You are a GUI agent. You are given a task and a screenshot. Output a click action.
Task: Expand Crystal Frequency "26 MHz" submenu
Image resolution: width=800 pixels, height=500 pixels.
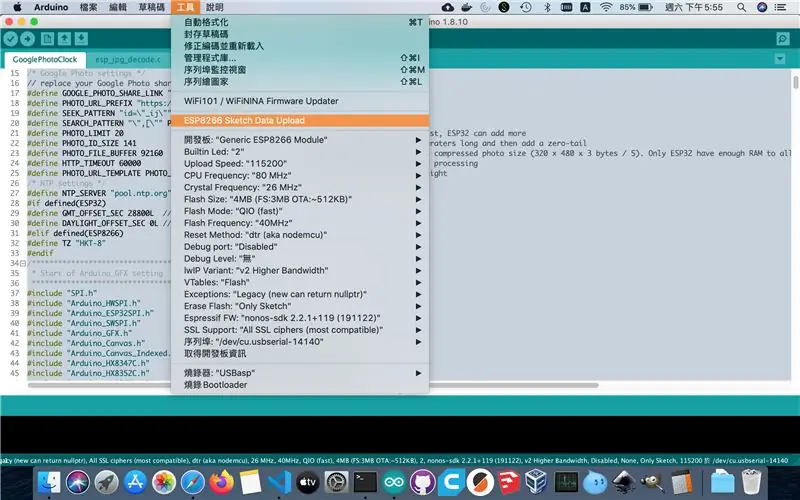300,187
